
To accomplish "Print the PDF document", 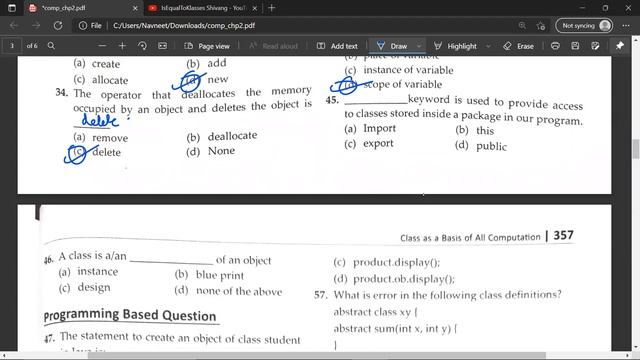I will click(555, 46).
